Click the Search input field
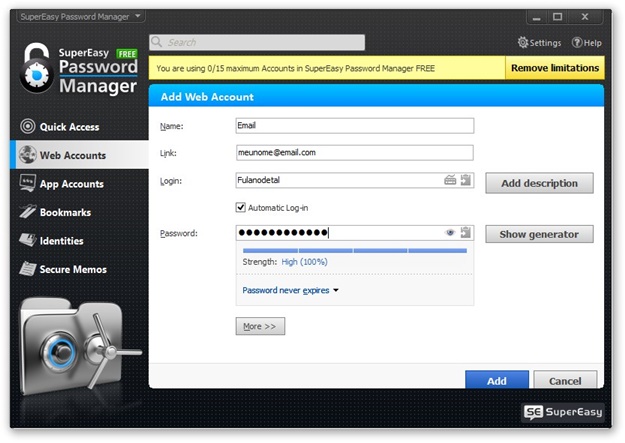625x443 pixels. tap(257, 42)
